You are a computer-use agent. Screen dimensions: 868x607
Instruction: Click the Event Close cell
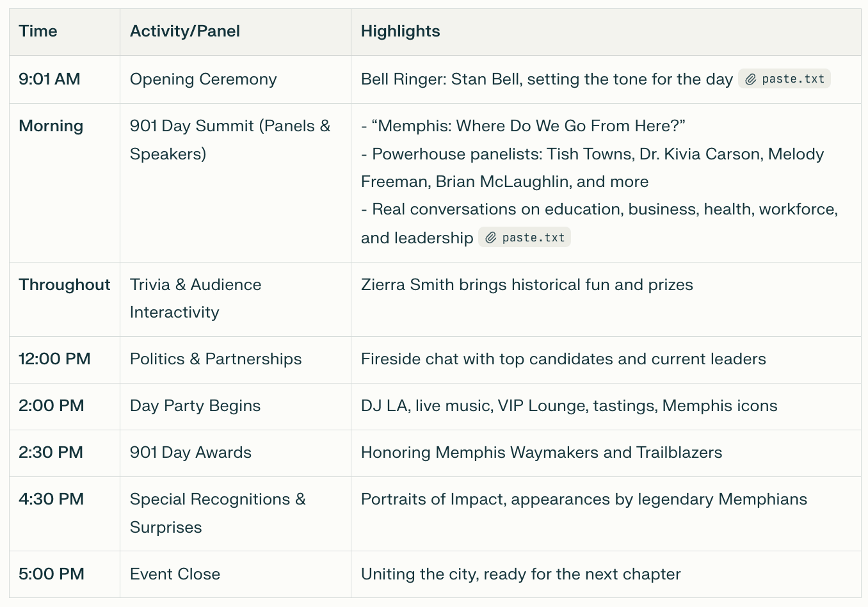(236, 574)
